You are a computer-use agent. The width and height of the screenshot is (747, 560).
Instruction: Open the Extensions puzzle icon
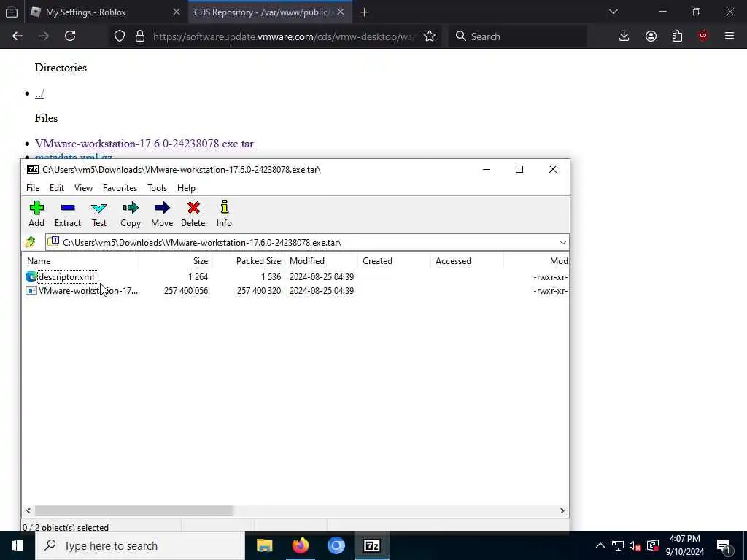click(677, 36)
